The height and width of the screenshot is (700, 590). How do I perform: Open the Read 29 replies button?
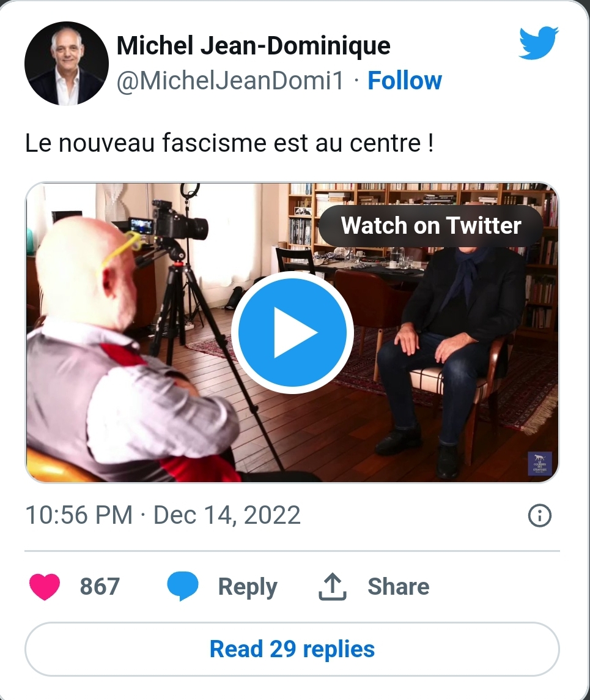click(292, 649)
